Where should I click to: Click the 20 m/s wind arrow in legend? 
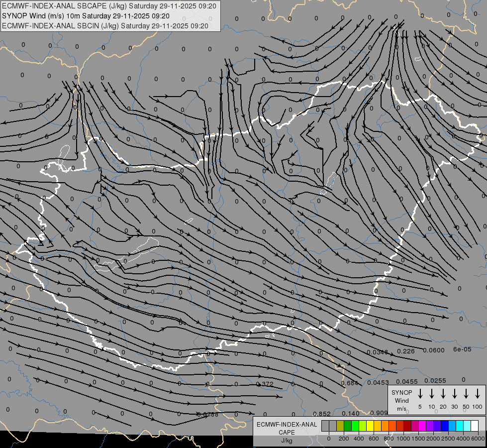point(443,393)
